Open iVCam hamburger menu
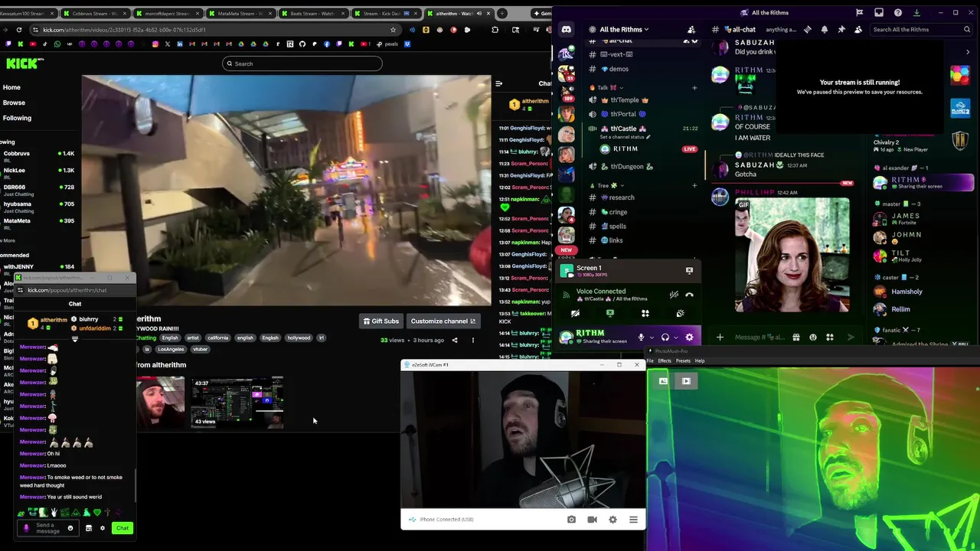 point(633,520)
